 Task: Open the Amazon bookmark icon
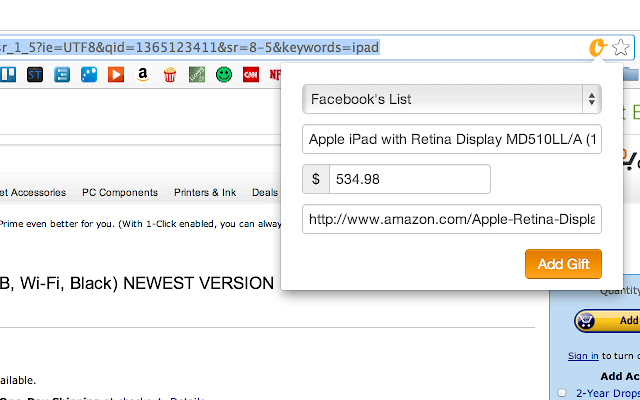pyautogui.click(x=142, y=75)
